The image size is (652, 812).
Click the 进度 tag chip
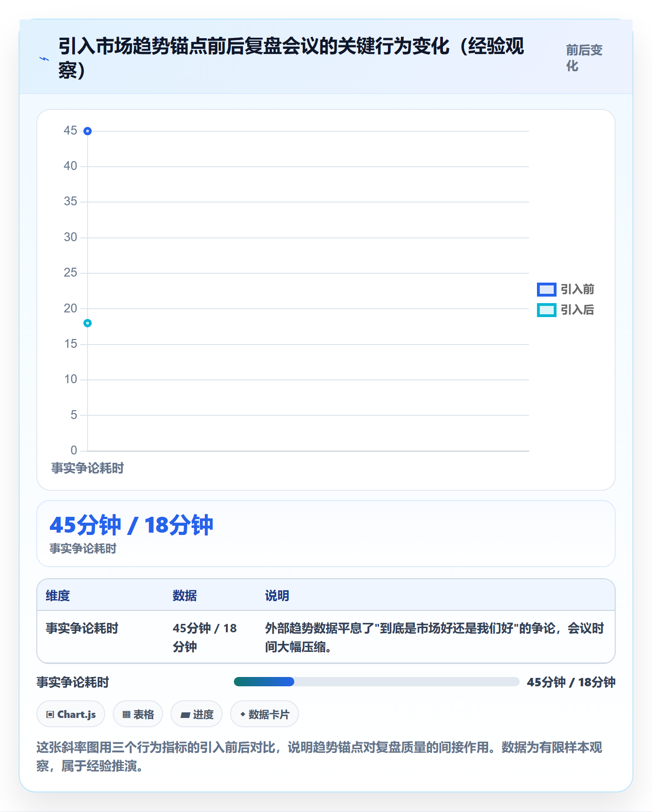click(197, 714)
